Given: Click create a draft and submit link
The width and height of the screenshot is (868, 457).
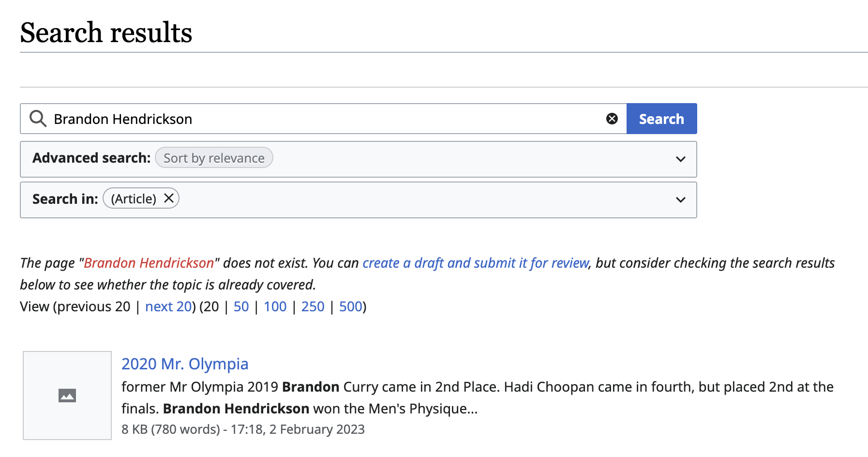Looking at the screenshot, I should coord(476,263).
